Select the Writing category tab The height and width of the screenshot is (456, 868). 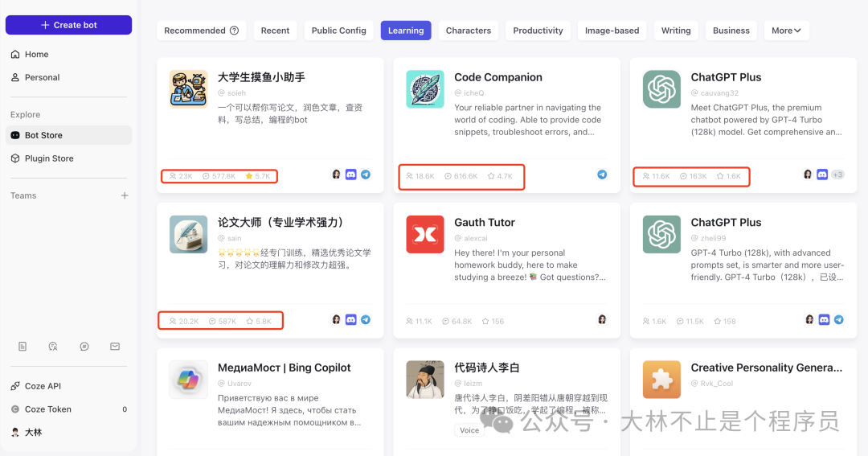point(676,31)
